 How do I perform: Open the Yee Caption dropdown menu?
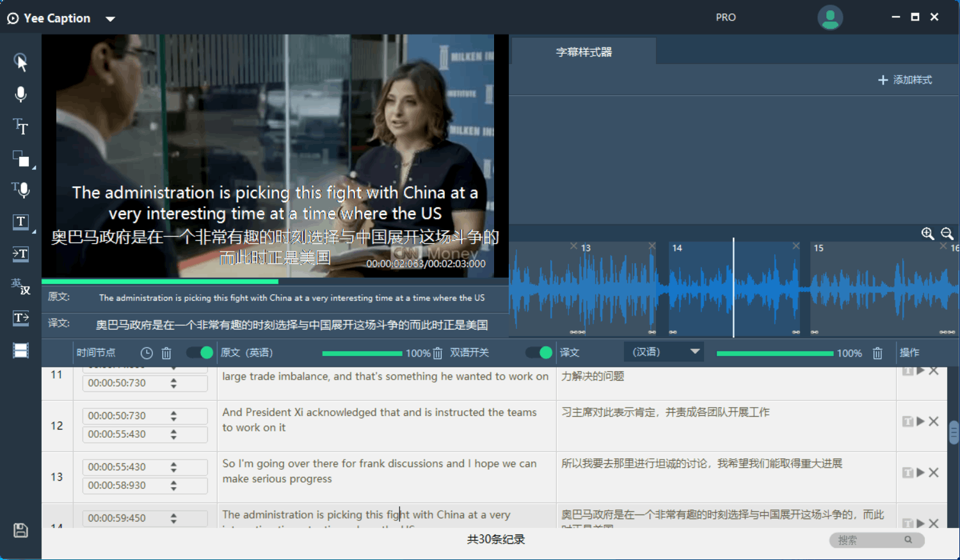(110, 19)
